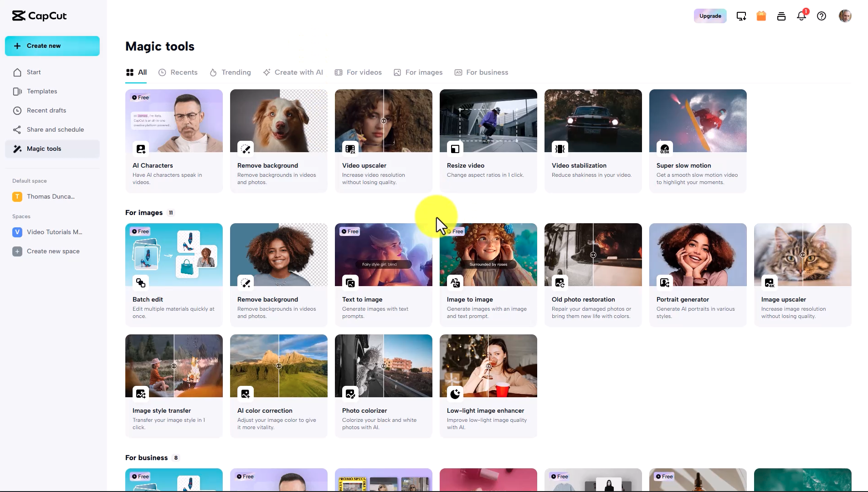Switch to For business tab
Image resolution: width=868 pixels, height=492 pixels.
coord(482,72)
